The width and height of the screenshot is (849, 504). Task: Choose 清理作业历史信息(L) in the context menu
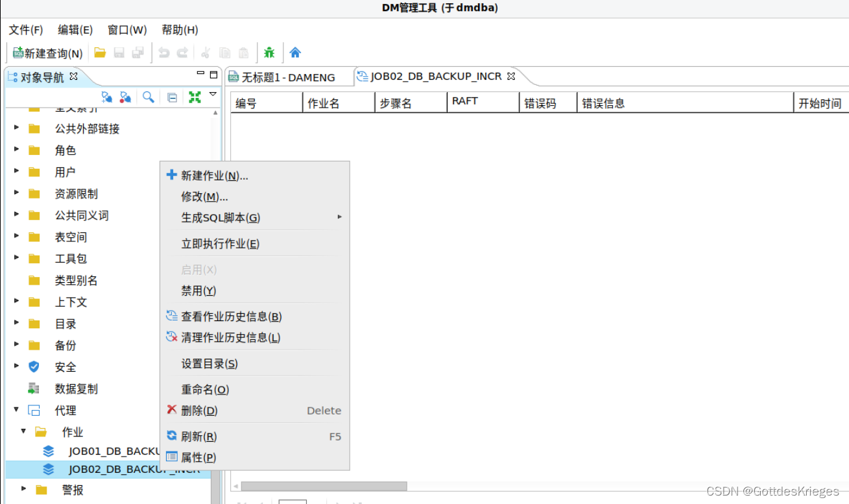(254, 337)
